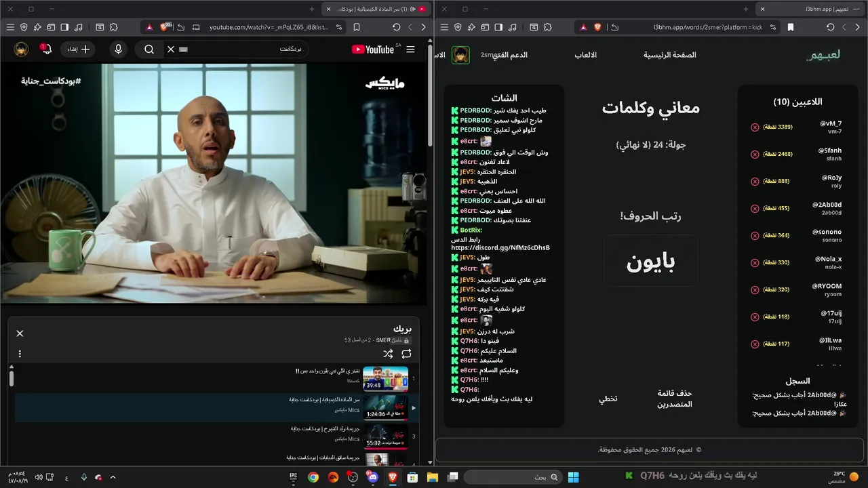Close the l3bhm.app tab

[x=762, y=9]
